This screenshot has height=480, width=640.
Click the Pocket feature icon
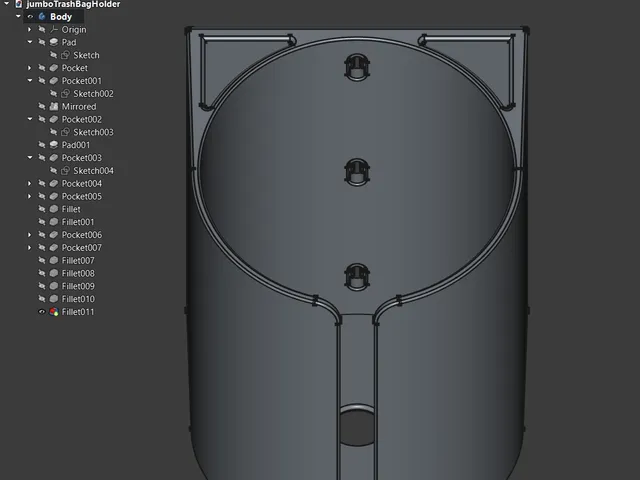click(54, 68)
